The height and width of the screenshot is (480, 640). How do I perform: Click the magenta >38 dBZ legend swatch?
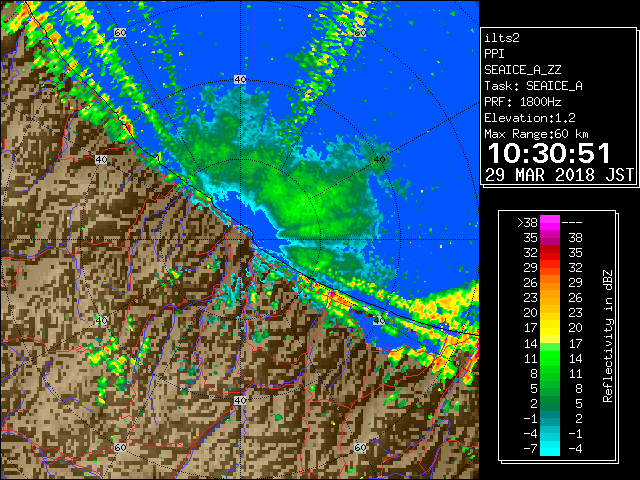[x=550, y=223]
